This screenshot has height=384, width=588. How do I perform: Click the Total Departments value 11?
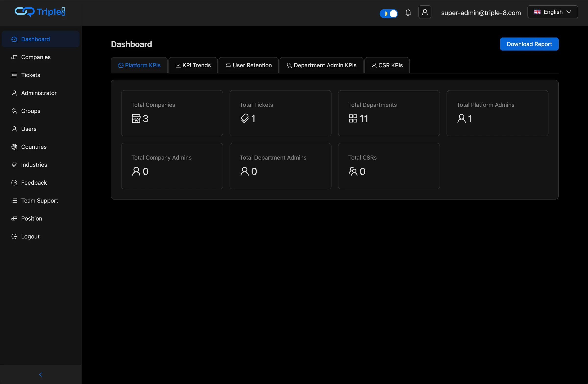364,119
